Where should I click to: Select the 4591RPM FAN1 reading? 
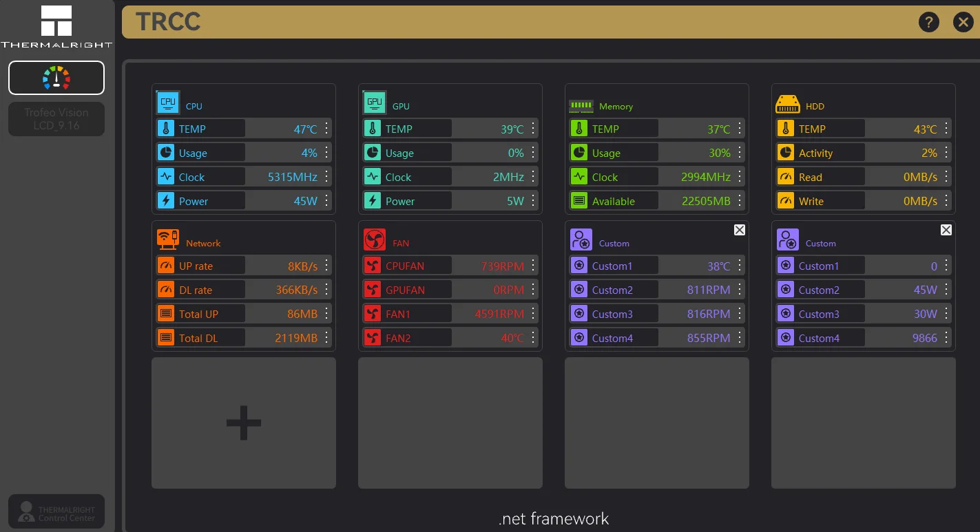pyautogui.click(x=499, y=314)
